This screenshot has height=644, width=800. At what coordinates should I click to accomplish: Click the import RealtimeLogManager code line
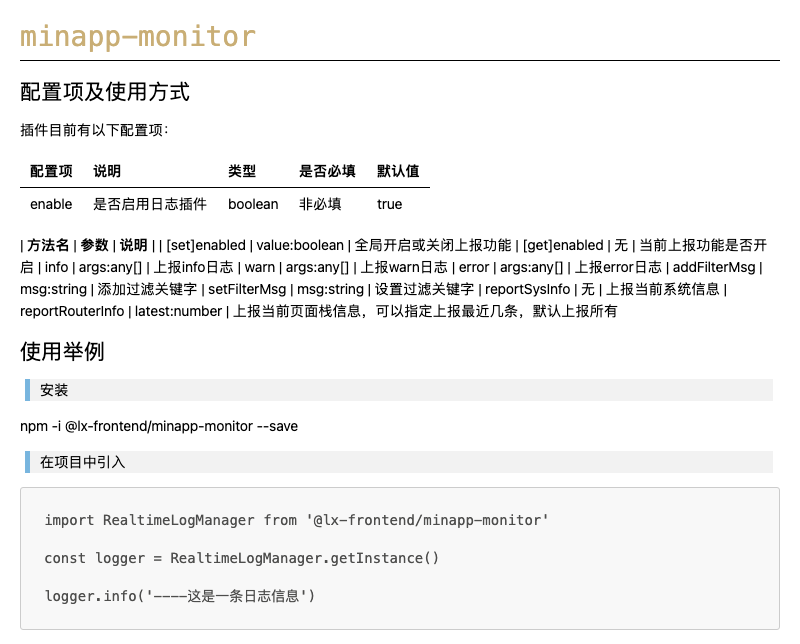296,521
